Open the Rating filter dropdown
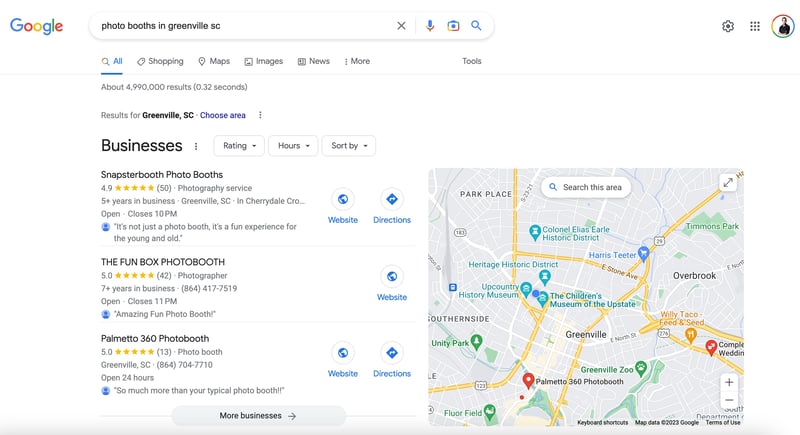 coord(239,146)
